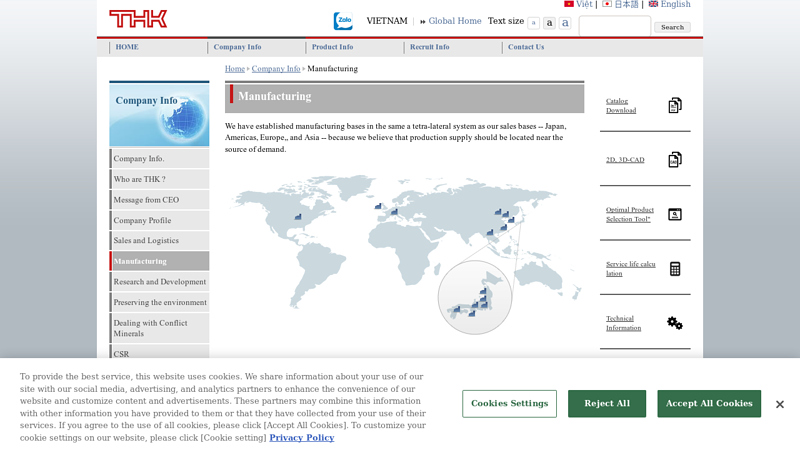Click the Japan flag icon

click(x=607, y=4)
